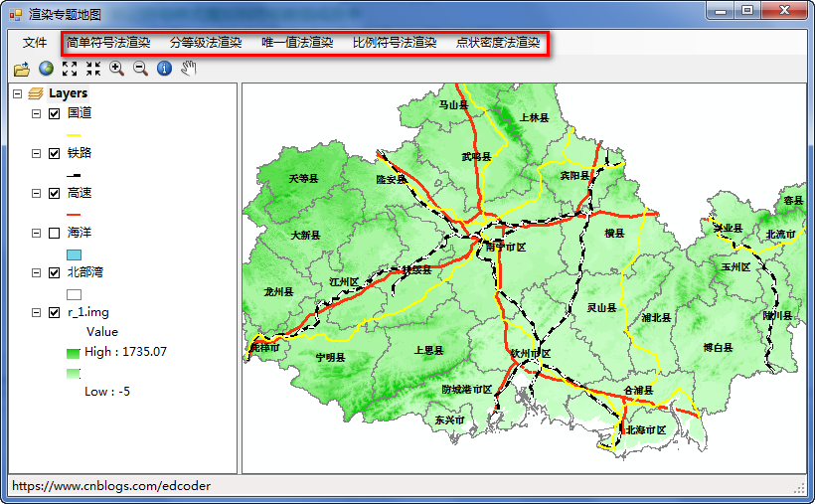Select the 北部湾 layer name

click(x=85, y=272)
